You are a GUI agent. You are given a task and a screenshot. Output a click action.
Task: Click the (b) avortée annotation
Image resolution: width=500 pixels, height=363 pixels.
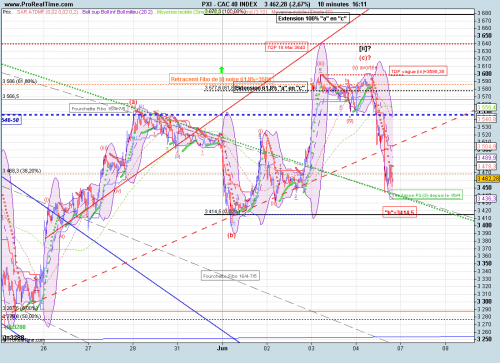365,67
